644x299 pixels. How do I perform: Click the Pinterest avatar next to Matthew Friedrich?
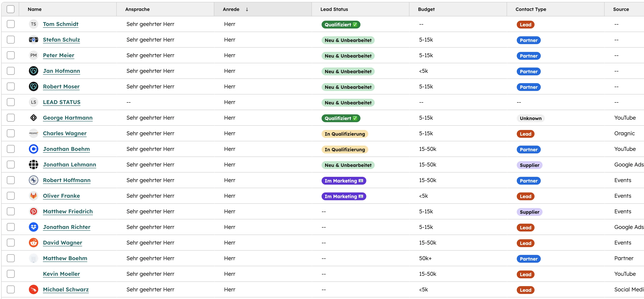[x=33, y=211]
